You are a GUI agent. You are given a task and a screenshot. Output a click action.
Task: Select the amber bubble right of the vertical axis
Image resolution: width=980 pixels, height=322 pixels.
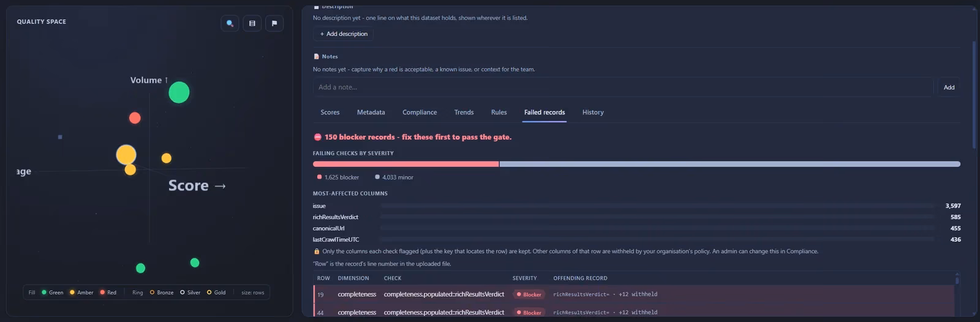pos(166,158)
